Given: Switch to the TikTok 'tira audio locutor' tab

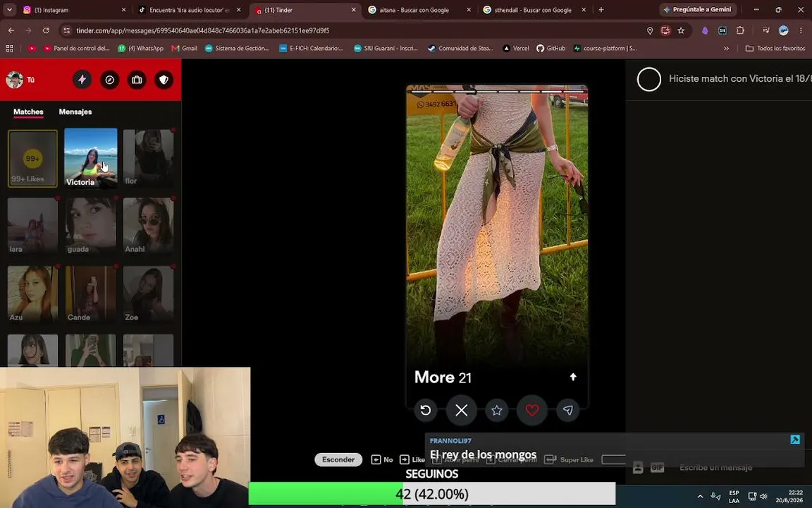Looking at the screenshot, I should [x=190, y=10].
